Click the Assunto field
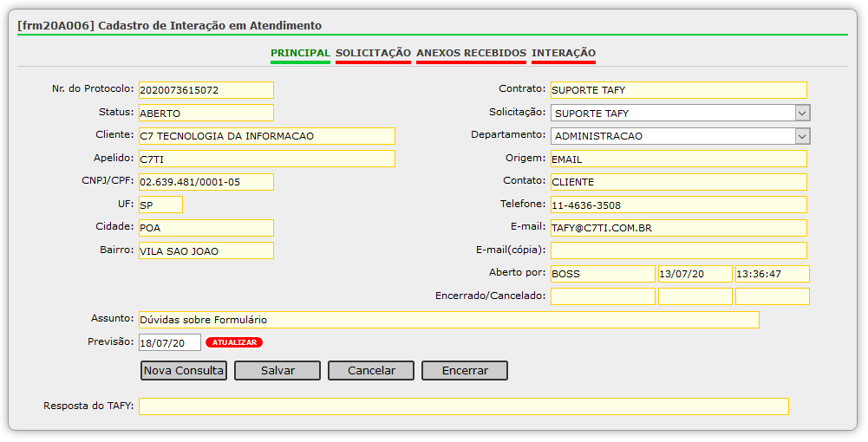This screenshot has width=868, height=442. click(449, 320)
